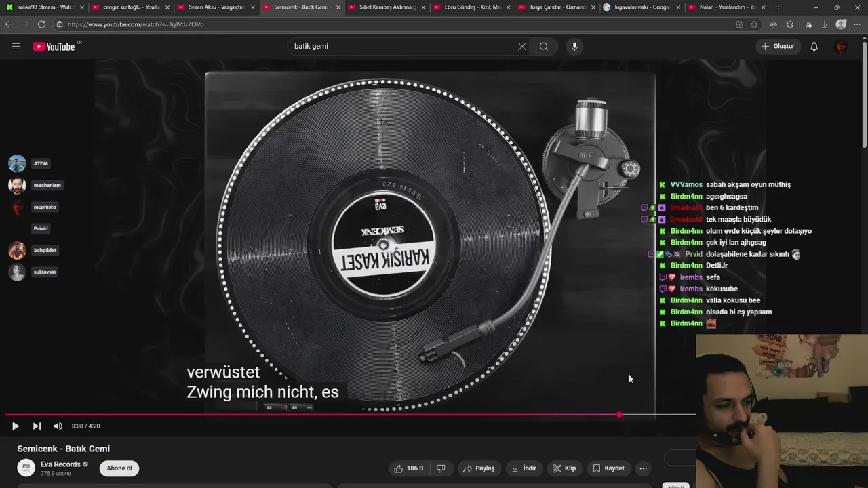Open YouTube notifications bell
Viewport: 868px width, 488px height.
tap(814, 47)
